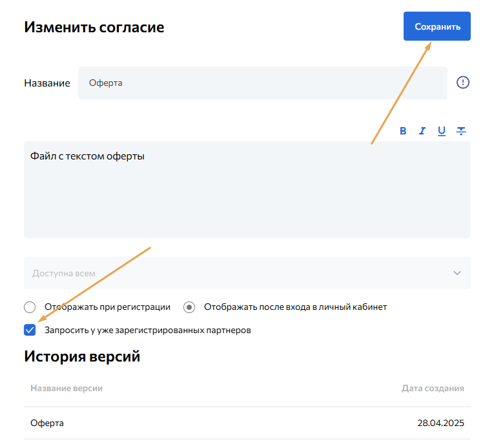The image size is (494, 448).
Task: Sort by the Название версии column header
Action: pos(67,388)
